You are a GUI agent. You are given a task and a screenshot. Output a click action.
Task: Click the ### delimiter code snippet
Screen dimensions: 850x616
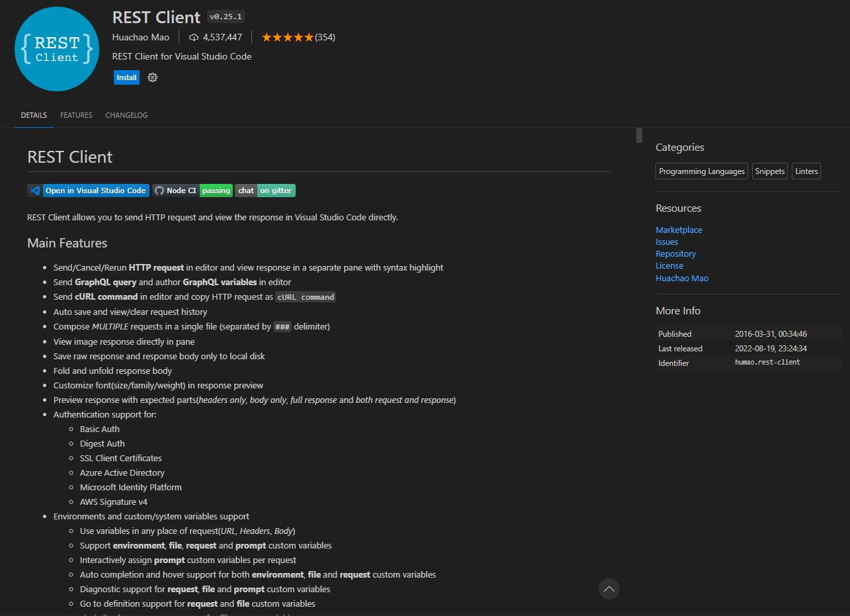pos(282,327)
